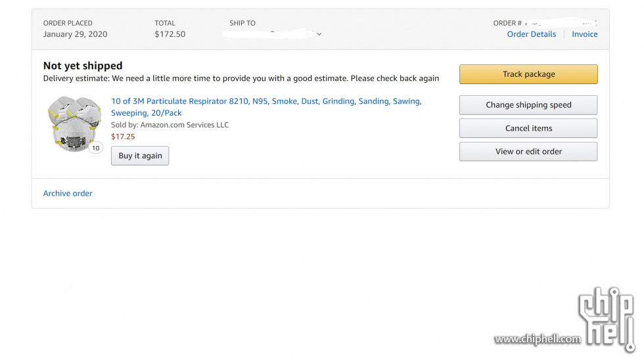Open 3M Particulate Respirator 8210 product link
Screen dimensions: 644x362
pyautogui.click(x=266, y=107)
